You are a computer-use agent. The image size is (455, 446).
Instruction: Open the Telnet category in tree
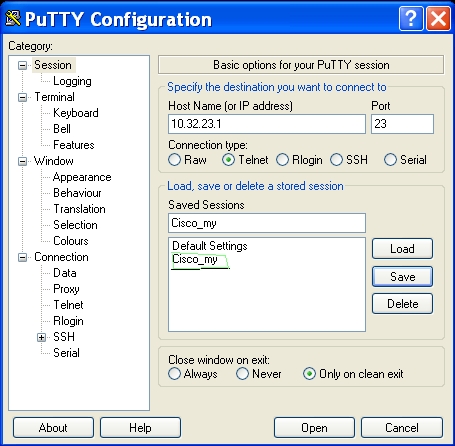[68, 305]
